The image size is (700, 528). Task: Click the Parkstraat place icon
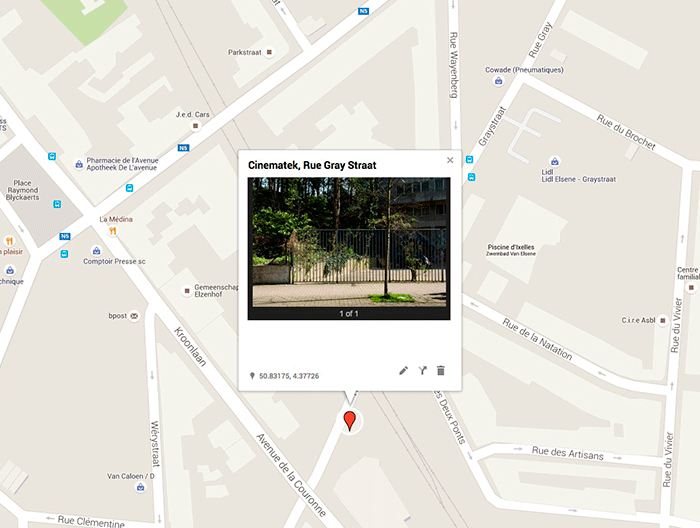click(269, 52)
